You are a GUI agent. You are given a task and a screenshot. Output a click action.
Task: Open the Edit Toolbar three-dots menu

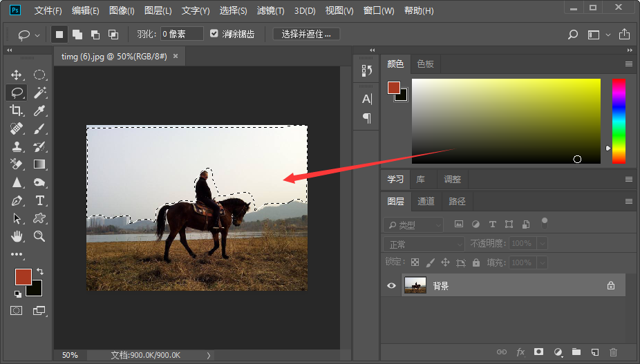(x=17, y=254)
